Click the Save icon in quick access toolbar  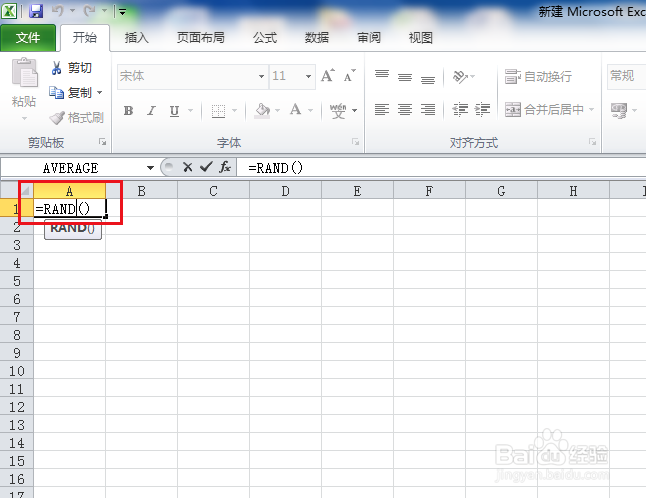tap(36, 11)
